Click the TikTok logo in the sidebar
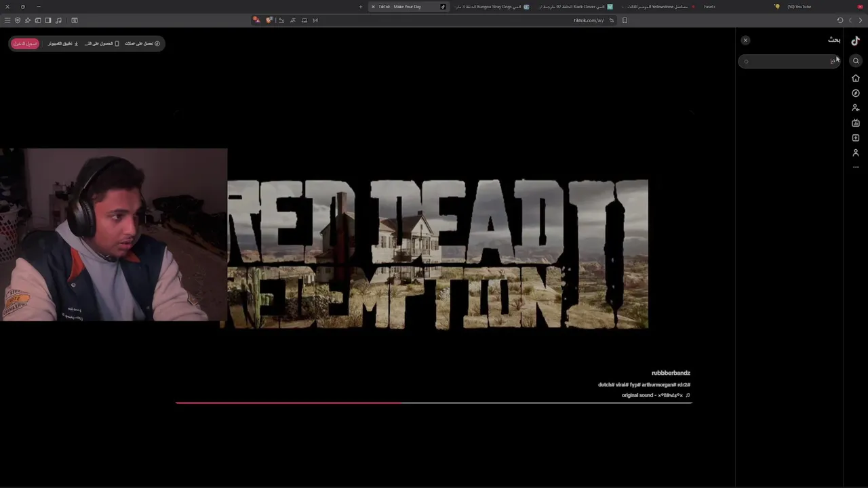Viewport: 868px width, 488px height. pos(856,41)
